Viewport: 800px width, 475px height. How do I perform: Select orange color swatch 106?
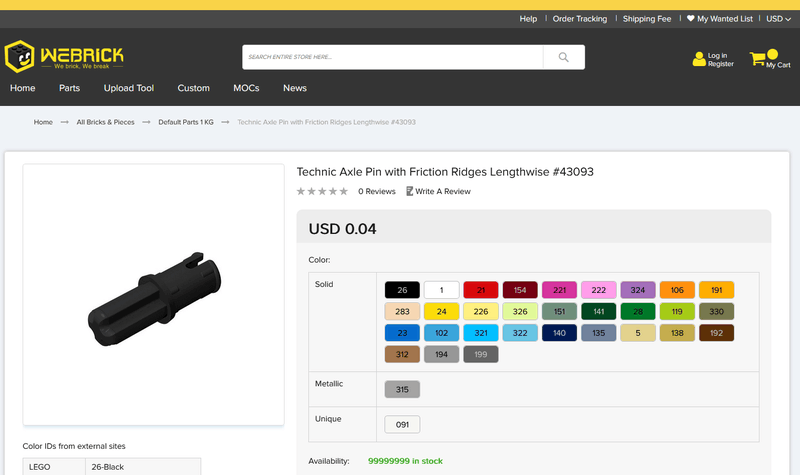677,290
